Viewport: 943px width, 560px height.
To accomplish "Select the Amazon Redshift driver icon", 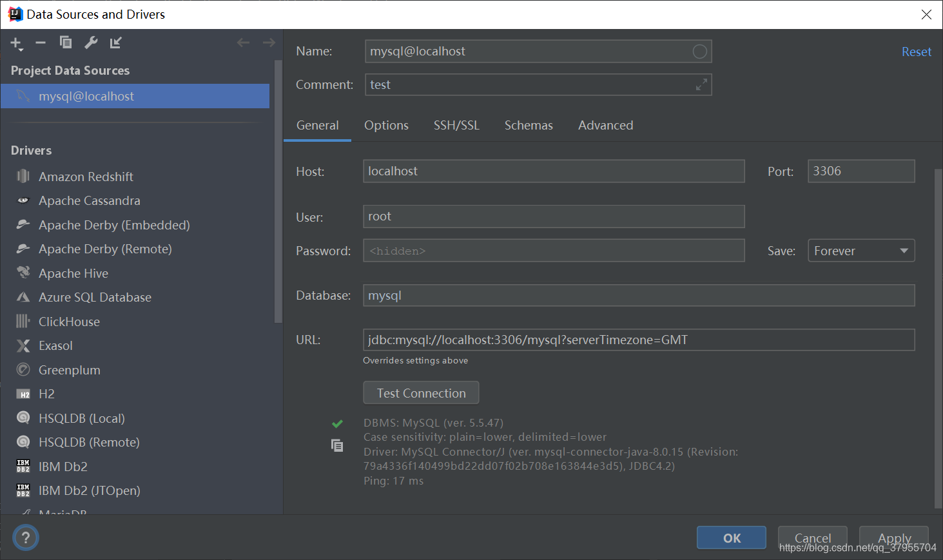I will pyautogui.click(x=23, y=176).
